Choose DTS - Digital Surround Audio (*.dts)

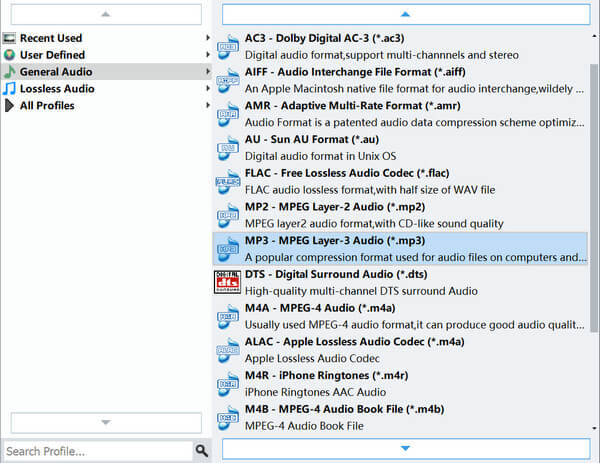click(400, 282)
